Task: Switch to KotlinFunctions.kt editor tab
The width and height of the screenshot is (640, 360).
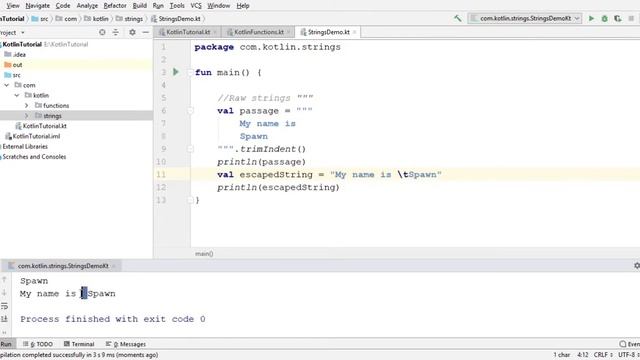Action: pyautogui.click(x=258, y=32)
